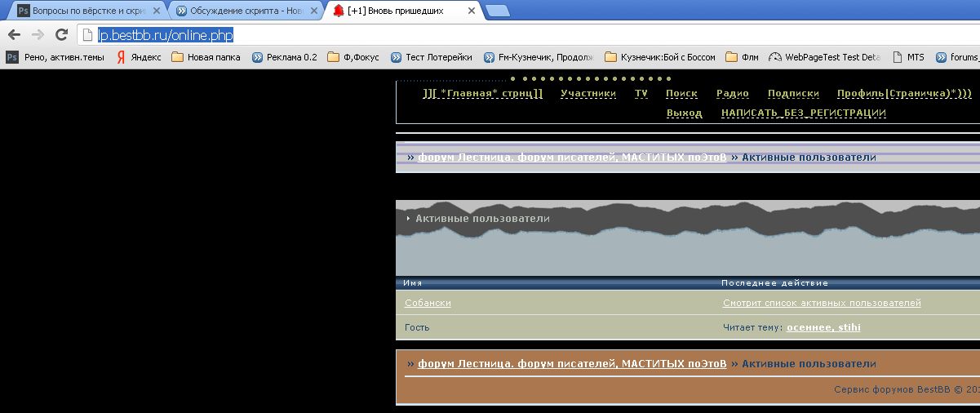
Task: Open the 'forums_' bookmark
Action: 957,57
